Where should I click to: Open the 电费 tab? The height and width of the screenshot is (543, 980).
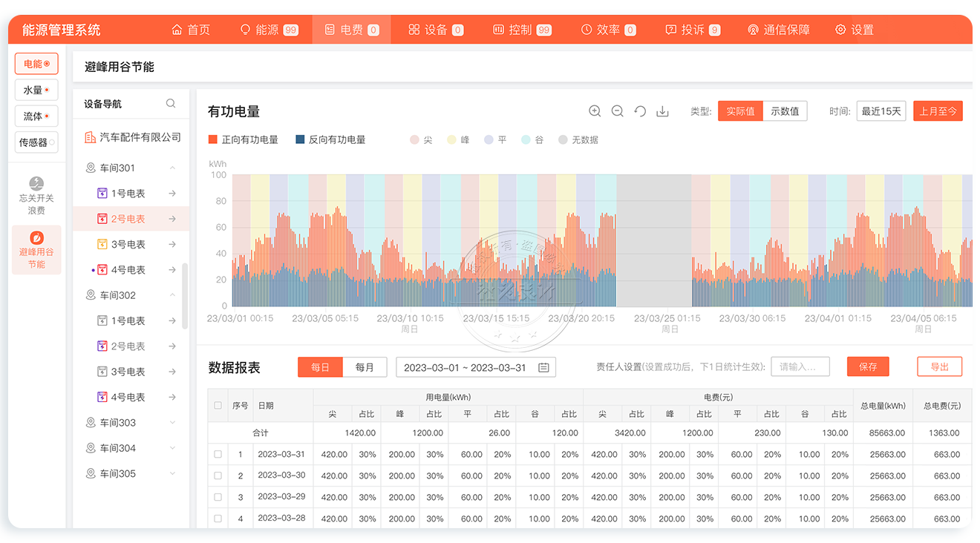coord(352,30)
